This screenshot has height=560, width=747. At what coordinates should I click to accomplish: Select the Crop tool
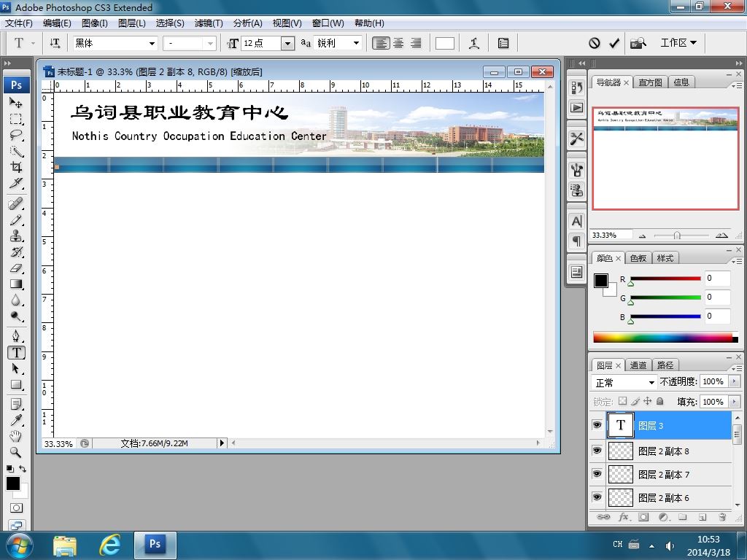point(16,167)
